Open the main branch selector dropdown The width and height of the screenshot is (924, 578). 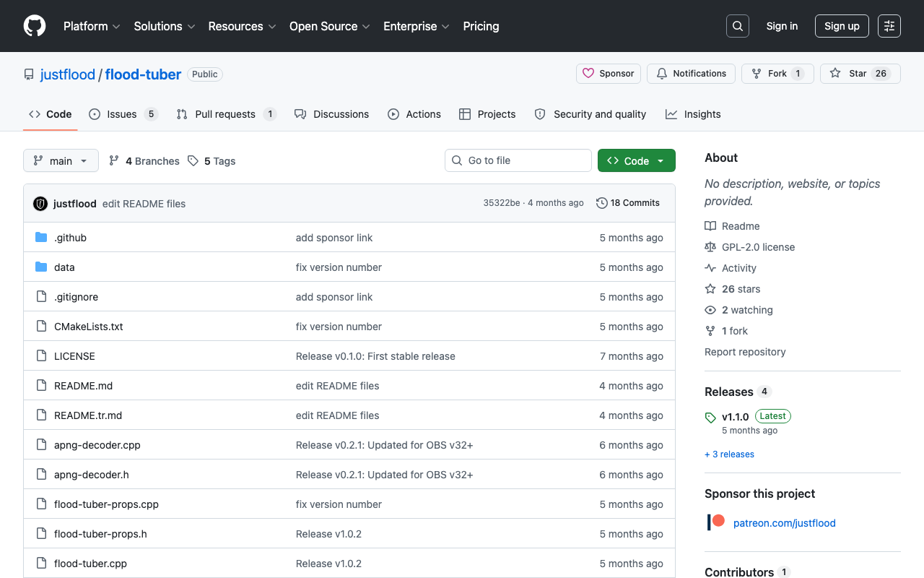61,160
